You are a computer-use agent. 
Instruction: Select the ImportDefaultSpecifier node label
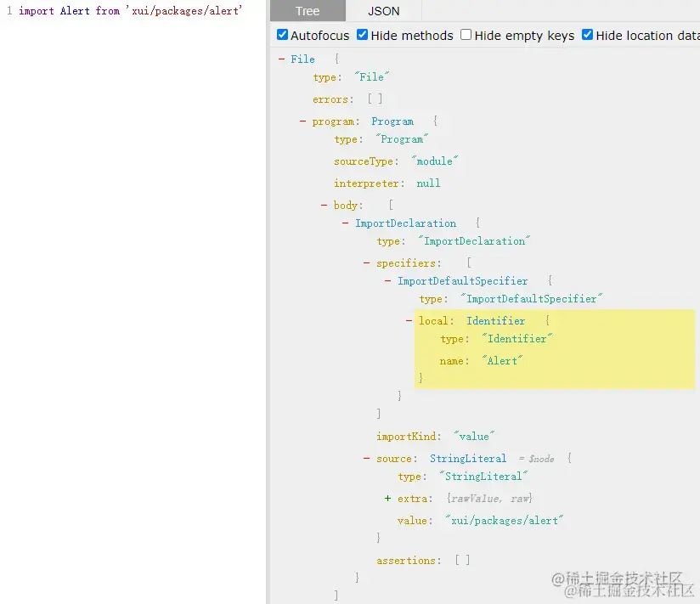click(462, 281)
